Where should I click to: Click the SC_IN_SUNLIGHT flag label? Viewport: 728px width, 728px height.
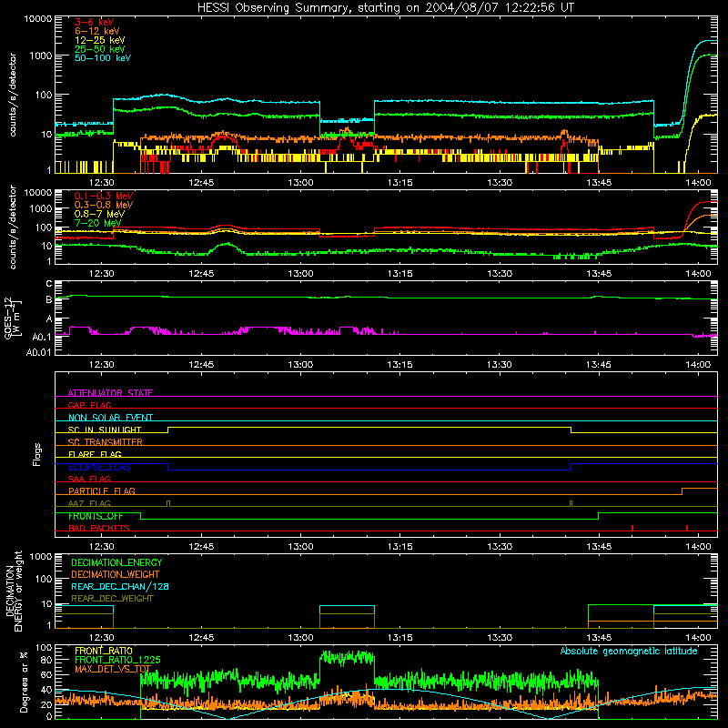click(105, 430)
